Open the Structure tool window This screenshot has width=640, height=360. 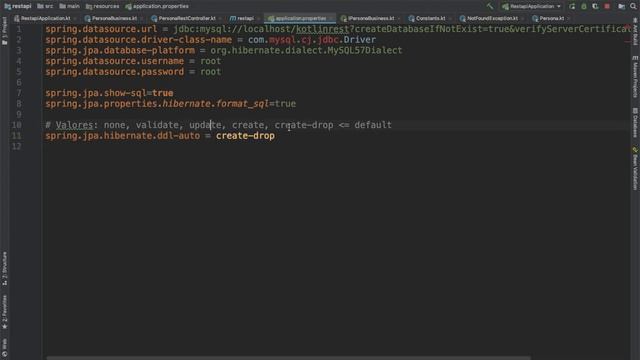(x=4, y=268)
